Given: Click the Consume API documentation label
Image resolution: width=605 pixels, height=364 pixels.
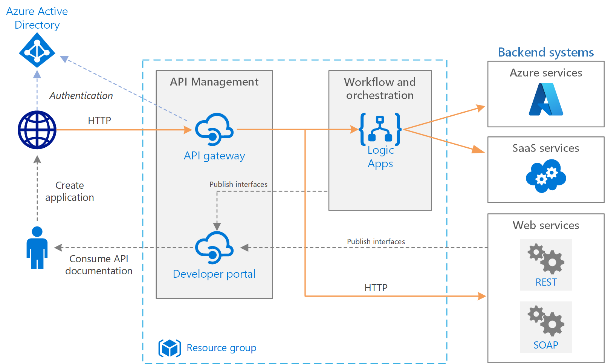Looking at the screenshot, I should (x=99, y=265).
